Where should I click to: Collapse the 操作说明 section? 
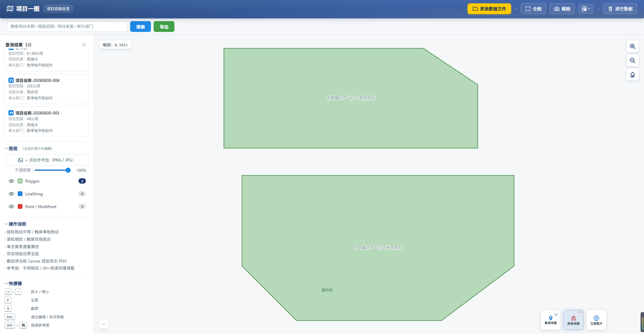[6, 224]
